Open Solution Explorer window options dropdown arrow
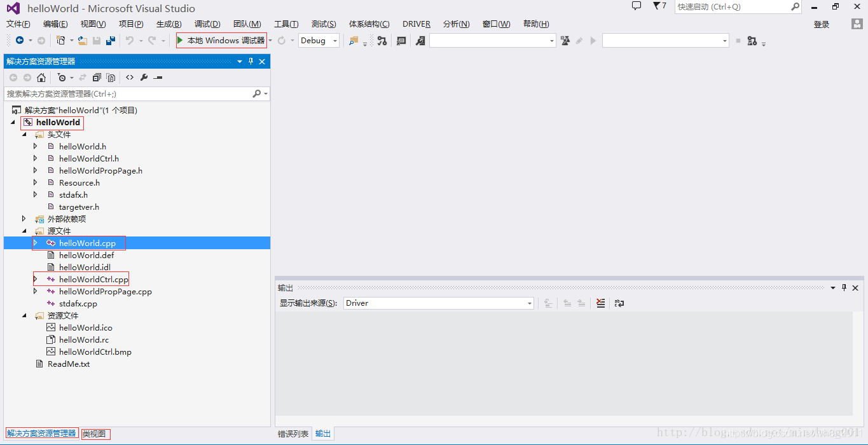 click(x=240, y=62)
